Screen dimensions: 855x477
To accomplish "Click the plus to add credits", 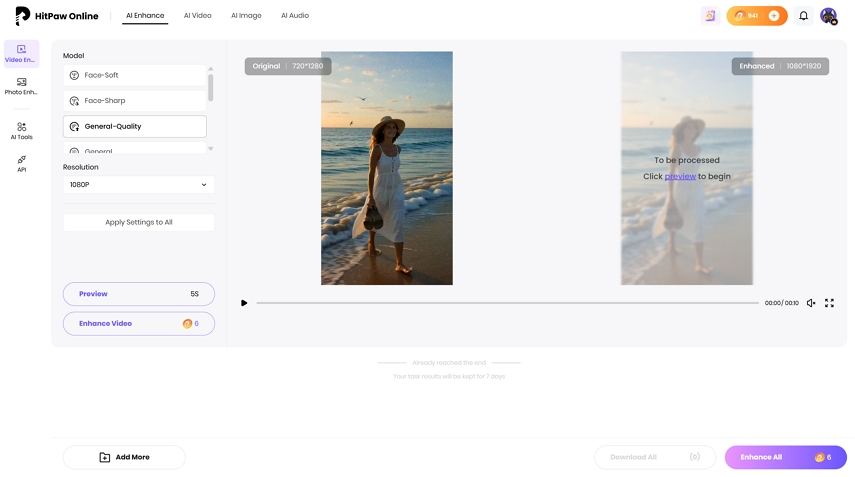I will click(x=774, y=16).
